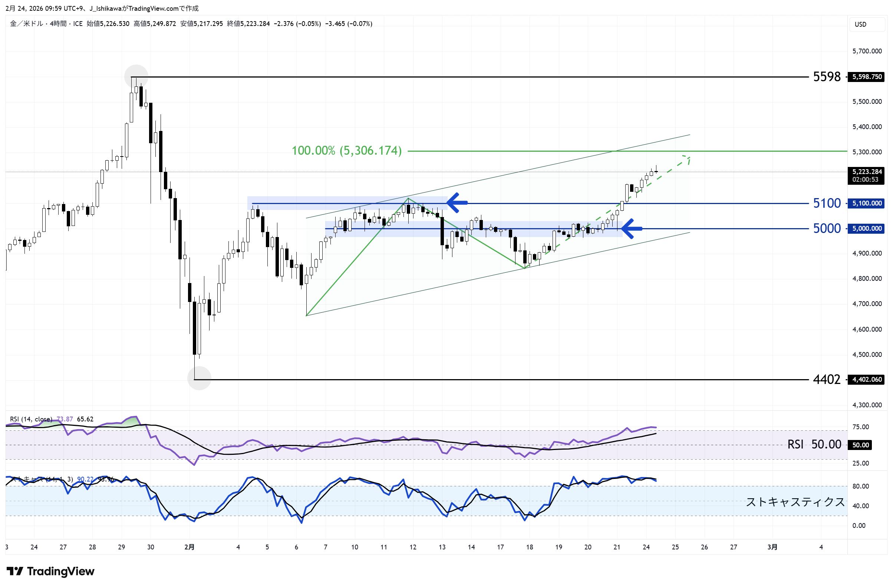Select the 5,598.750 black price tag
Screen dimensions: 893x588
(x=866, y=76)
